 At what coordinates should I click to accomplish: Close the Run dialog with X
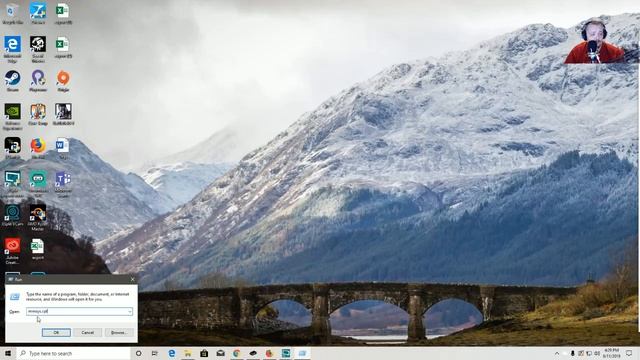[132, 280]
